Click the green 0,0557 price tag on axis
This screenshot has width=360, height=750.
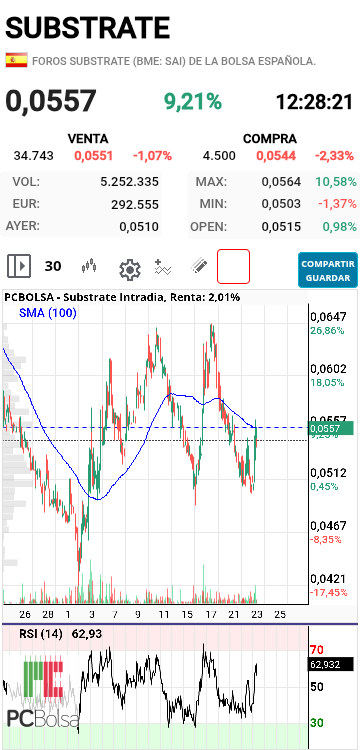click(x=331, y=428)
